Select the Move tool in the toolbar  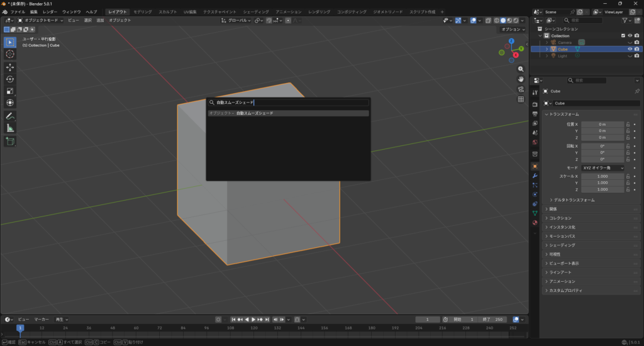(10, 67)
